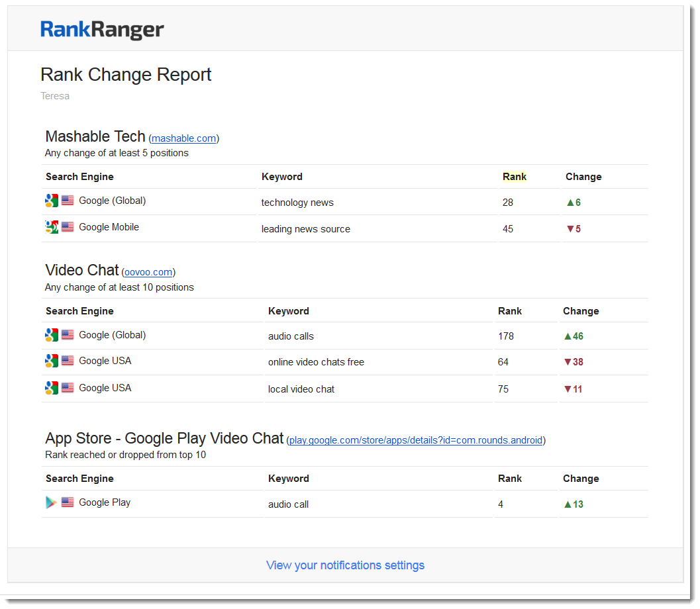Viewport: 700px width, 609px height.
Task: Open the oovoo.com link
Action: (148, 272)
